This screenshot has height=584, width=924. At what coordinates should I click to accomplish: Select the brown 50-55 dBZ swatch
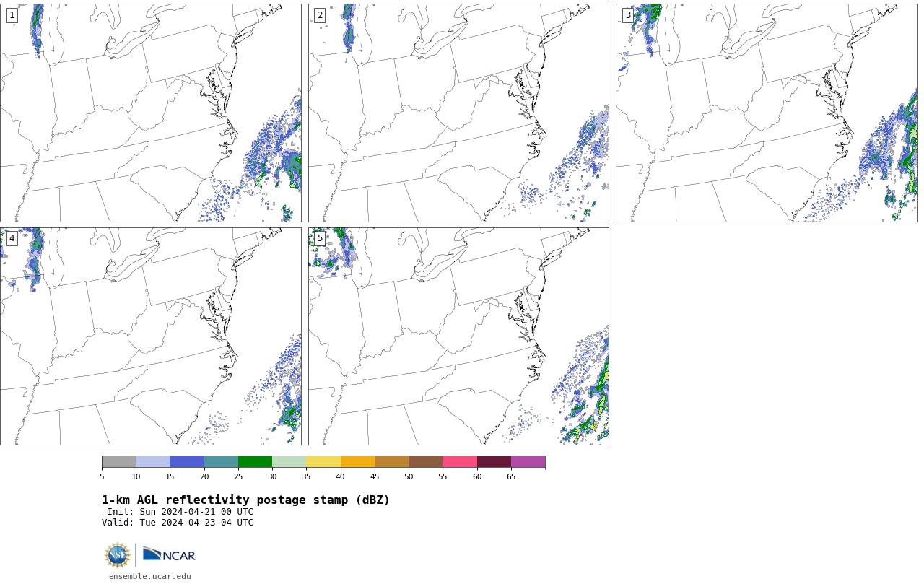click(425, 462)
